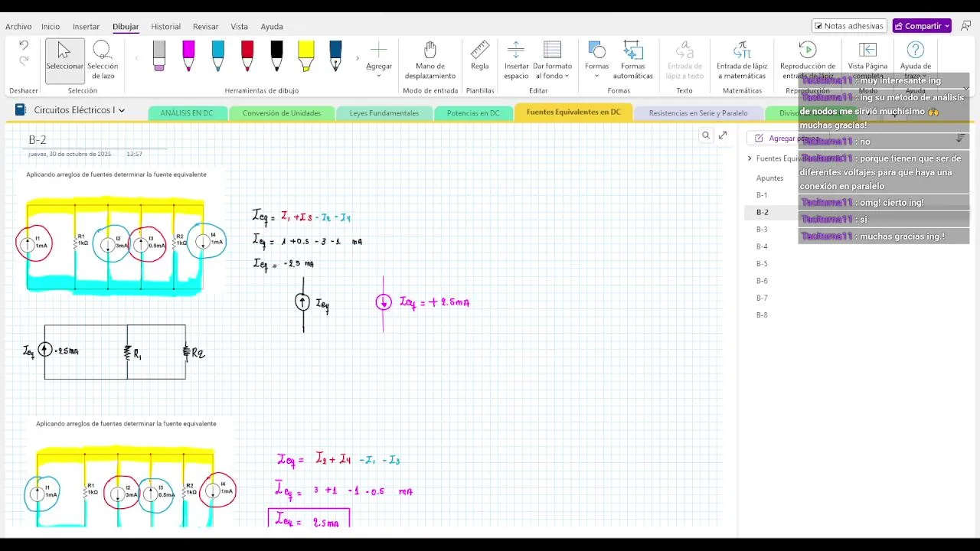Pick the red pen
Viewport: 980px width, 551px height.
(x=247, y=56)
